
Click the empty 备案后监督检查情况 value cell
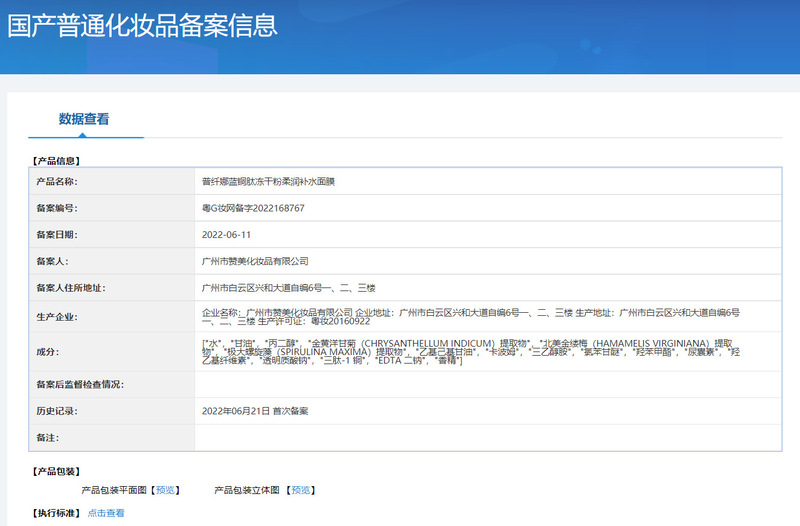487,384
